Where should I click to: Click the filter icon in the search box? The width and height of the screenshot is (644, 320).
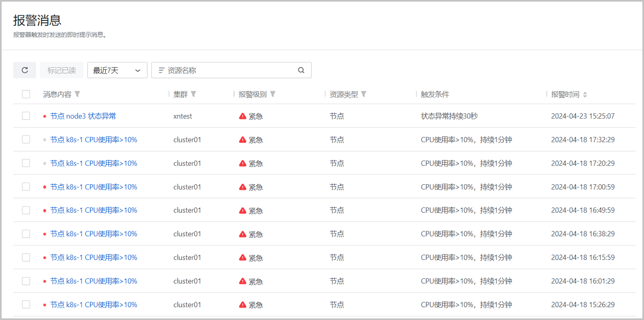click(x=161, y=70)
